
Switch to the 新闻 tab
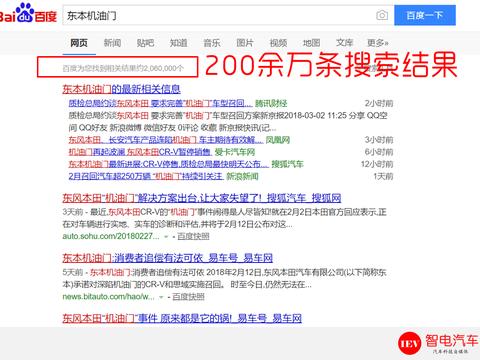click(x=112, y=43)
